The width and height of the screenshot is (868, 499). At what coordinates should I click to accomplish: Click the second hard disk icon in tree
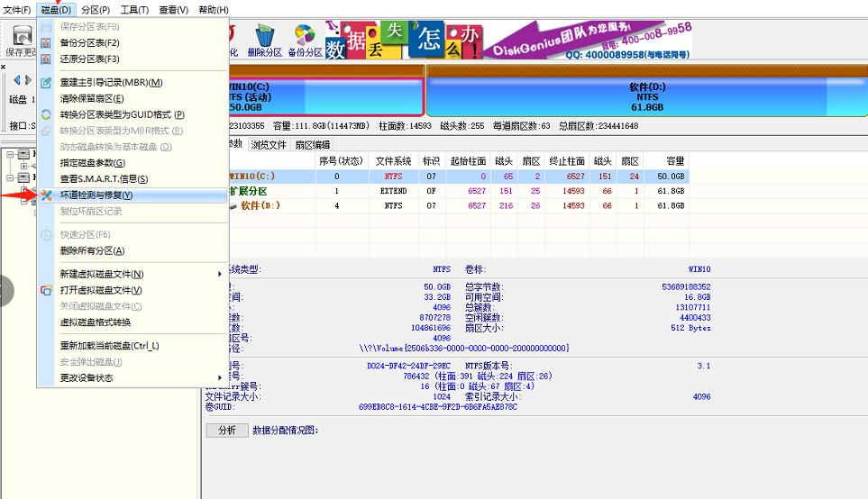pos(23,177)
